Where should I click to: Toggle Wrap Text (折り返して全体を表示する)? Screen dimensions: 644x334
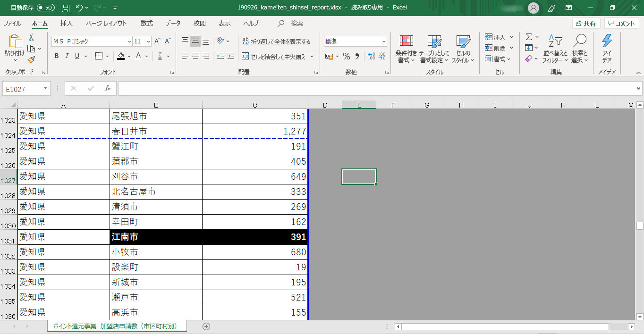coord(276,42)
